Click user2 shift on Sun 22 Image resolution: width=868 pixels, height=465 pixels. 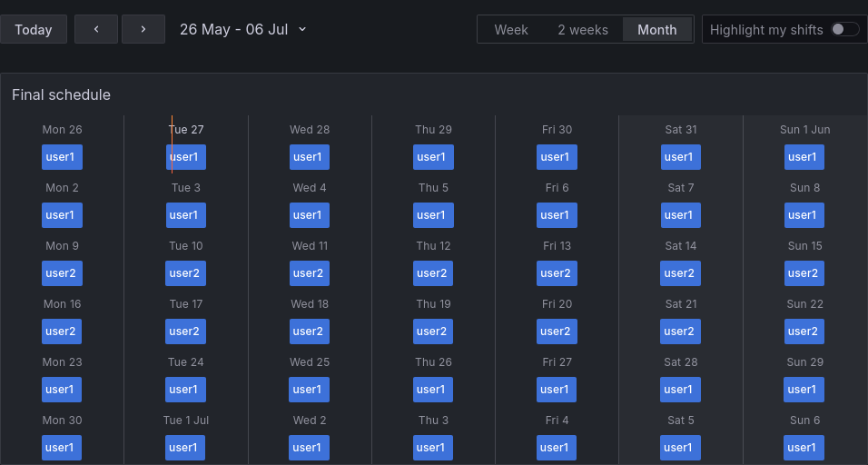(804, 331)
